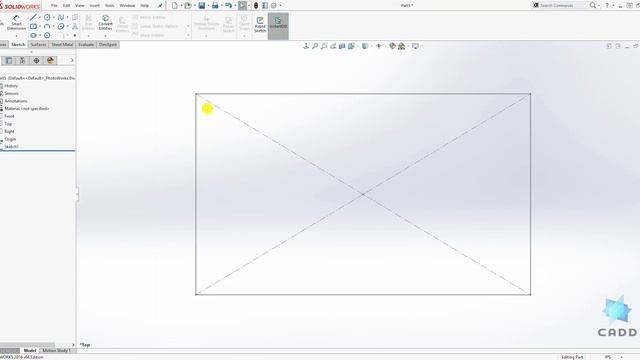Select the Slot sketch tool
640x360 pixels.
pos(33,35)
